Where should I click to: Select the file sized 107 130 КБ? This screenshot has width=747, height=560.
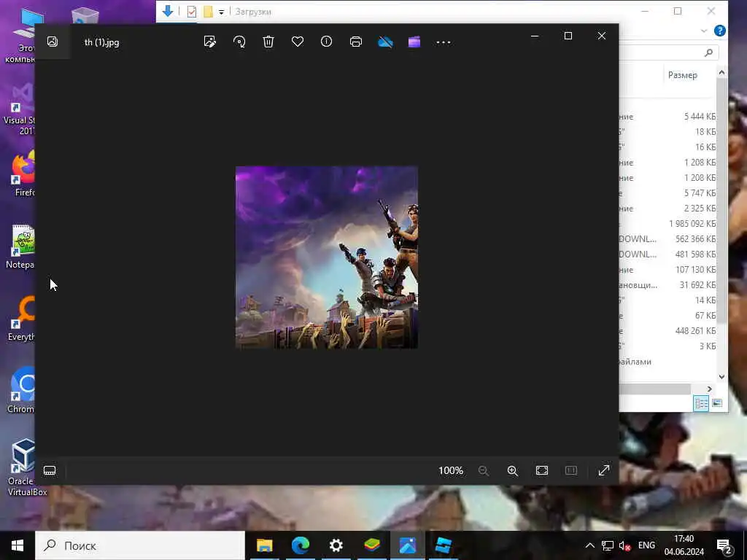coord(667,270)
